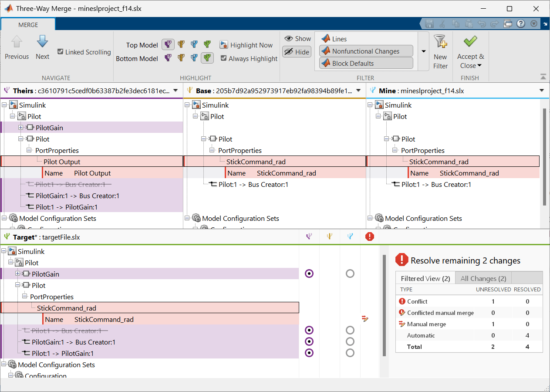550x392 pixels.
Task: Toggle the Linked Scrolling checkbox
Action: coord(61,51)
